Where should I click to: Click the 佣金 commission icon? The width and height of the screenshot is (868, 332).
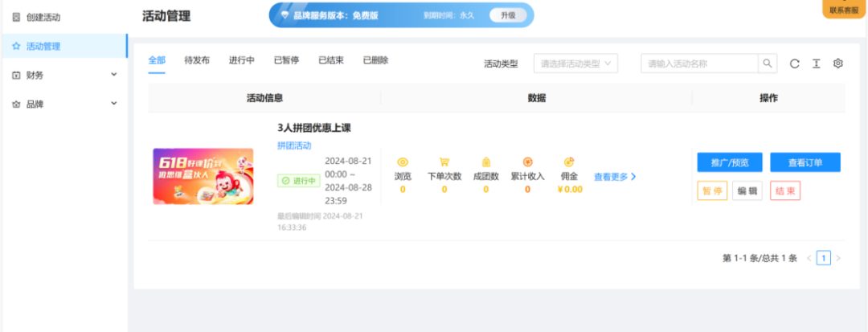[x=569, y=162]
